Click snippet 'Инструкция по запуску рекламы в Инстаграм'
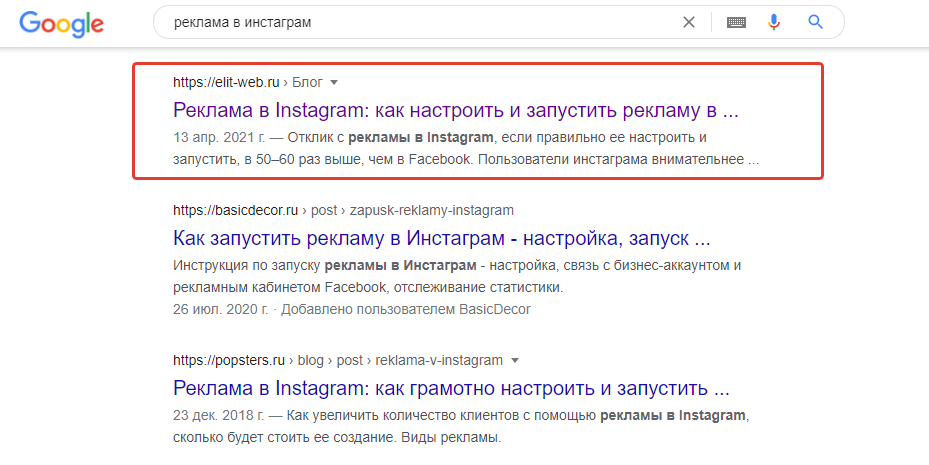The image size is (929, 465). 325,265
